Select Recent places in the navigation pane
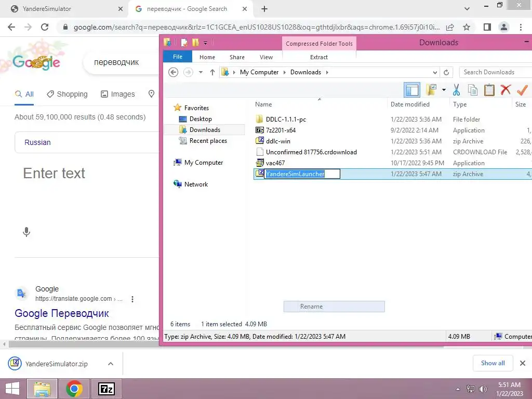This screenshot has width=532, height=399. 208,141
